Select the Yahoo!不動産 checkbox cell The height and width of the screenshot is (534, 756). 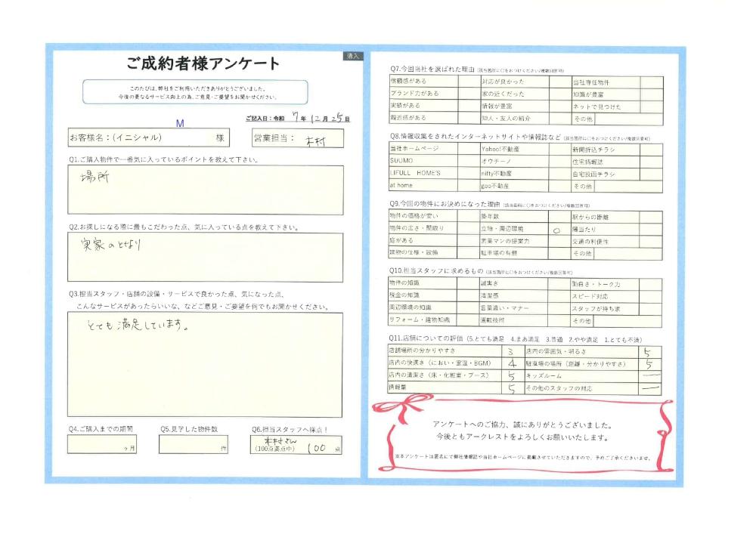(x=560, y=149)
